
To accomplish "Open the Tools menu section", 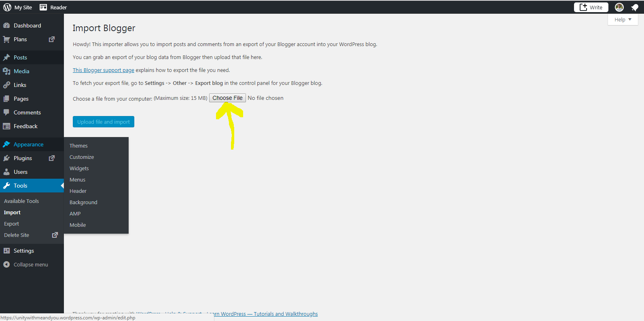I will tap(20, 186).
